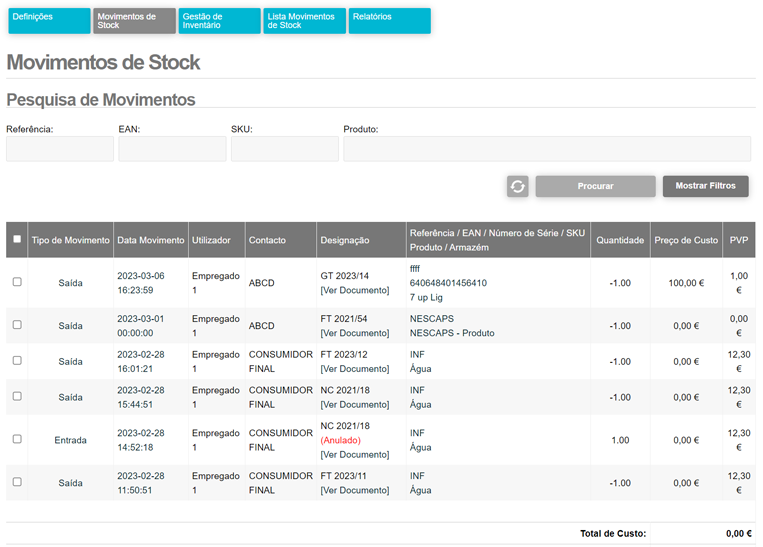This screenshot has height=547, width=763.
Task: Open Ver Documento link for FT 2023/12
Action: click(x=355, y=369)
